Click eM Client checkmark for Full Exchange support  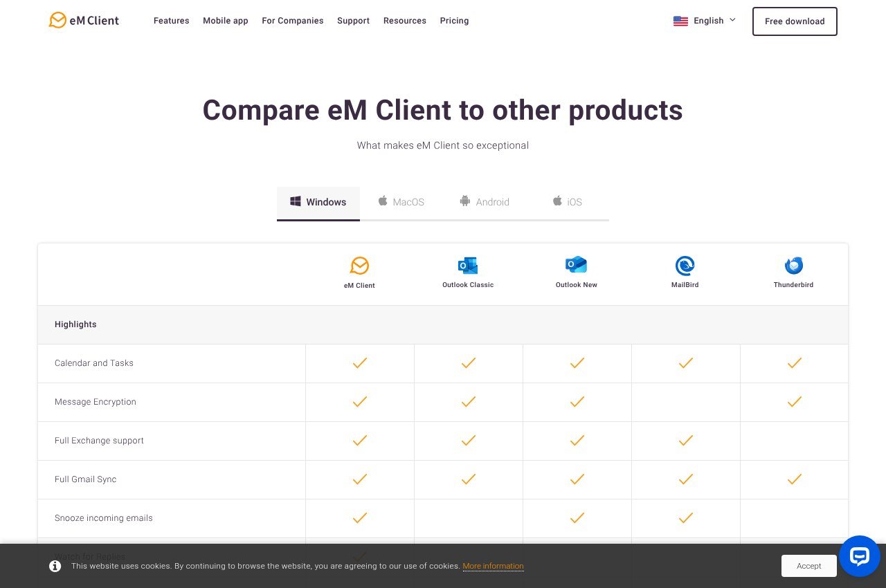coord(359,440)
